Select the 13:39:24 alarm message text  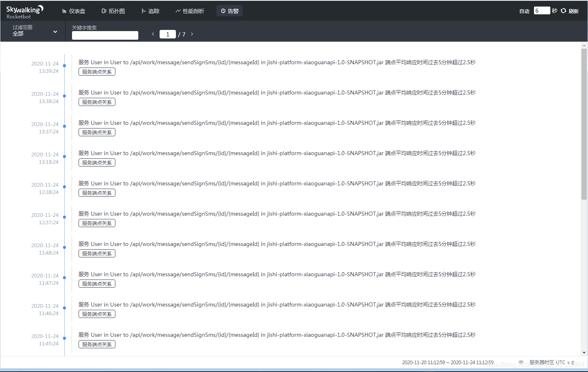click(277, 62)
